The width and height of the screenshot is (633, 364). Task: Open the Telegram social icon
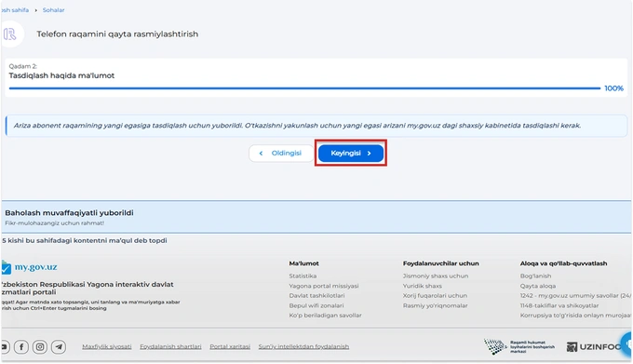click(x=59, y=346)
